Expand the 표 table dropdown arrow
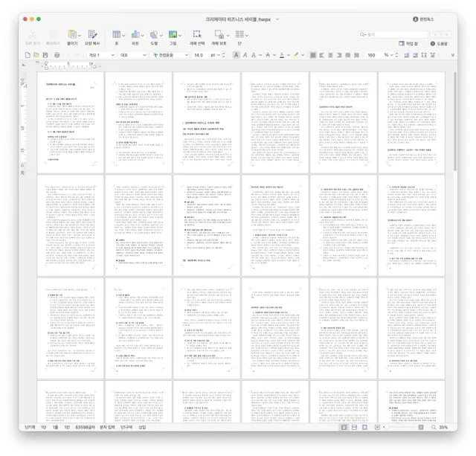Image resolution: width=476 pixels, height=456 pixels. pyautogui.click(x=123, y=35)
